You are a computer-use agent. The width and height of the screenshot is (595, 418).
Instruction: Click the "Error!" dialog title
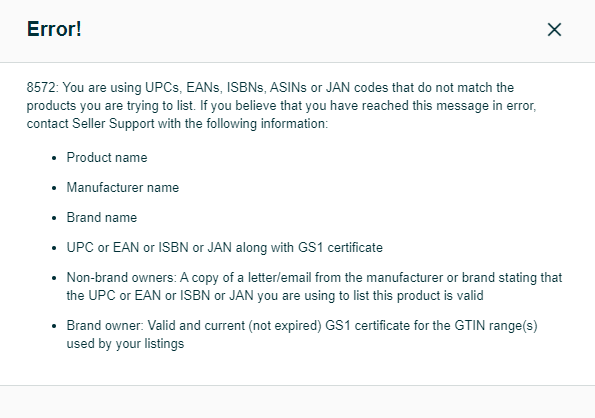pyautogui.click(x=54, y=29)
